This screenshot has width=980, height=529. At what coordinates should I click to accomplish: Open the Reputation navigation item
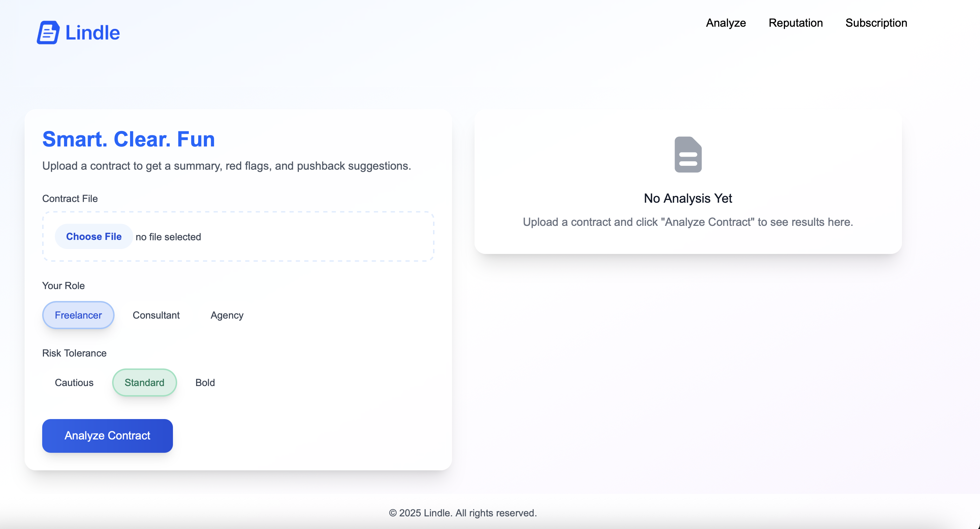tap(795, 23)
